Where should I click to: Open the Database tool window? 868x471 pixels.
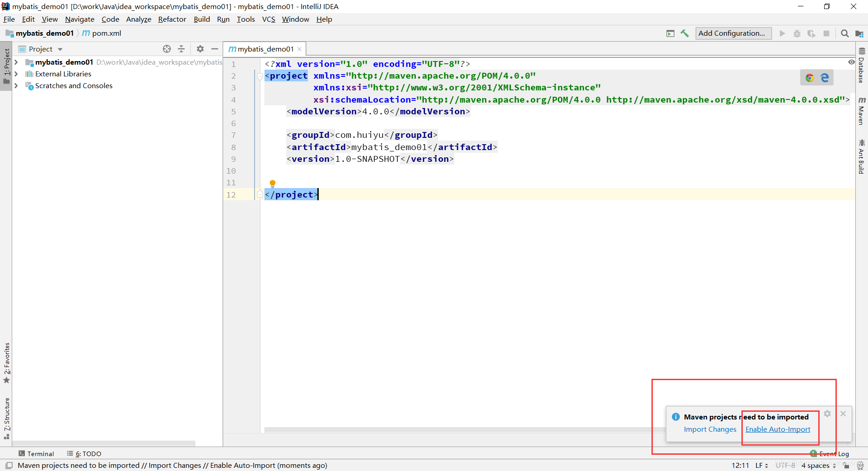coord(862,65)
